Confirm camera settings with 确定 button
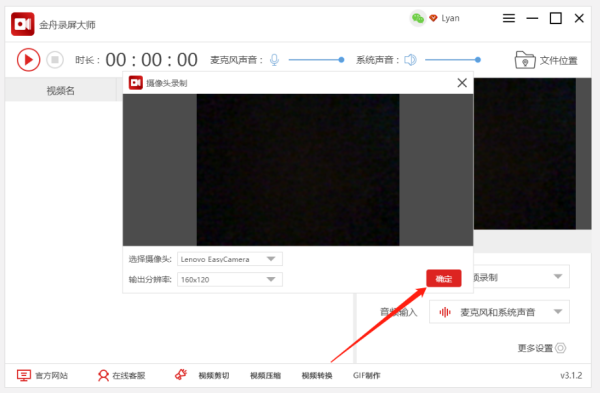Viewport: 600px width, 393px height. point(443,279)
